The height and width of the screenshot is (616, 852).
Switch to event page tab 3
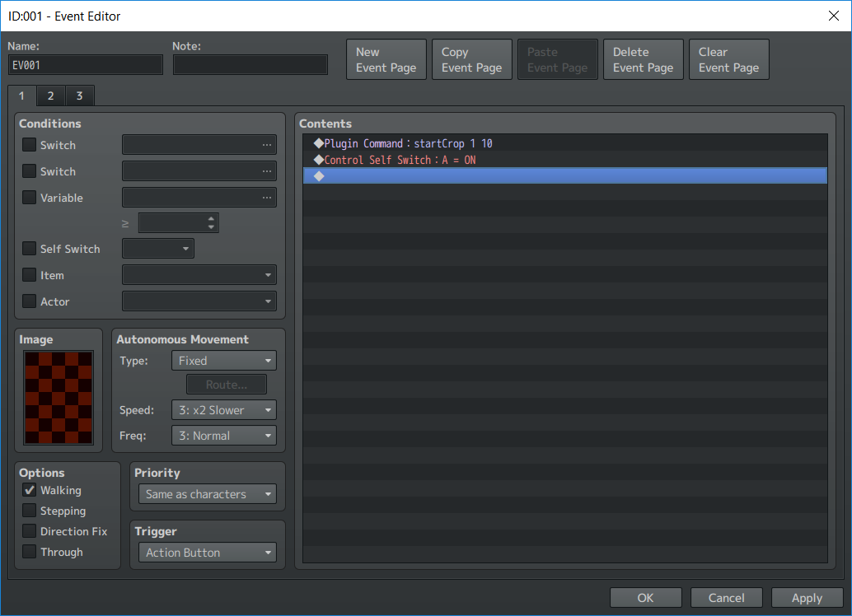pyautogui.click(x=79, y=96)
